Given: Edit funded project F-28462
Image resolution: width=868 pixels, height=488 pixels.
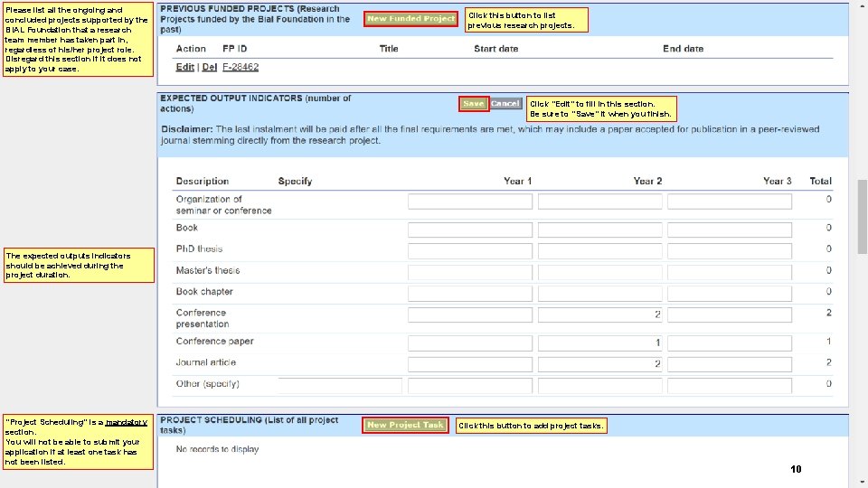Looking at the screenshot, I should [x=184, y=67].
